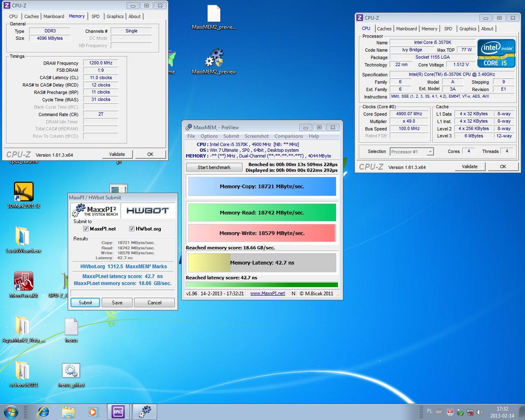Open the Submit menu in MaxxMEM
Screen dimensions: 525x420
coord(231,136)
